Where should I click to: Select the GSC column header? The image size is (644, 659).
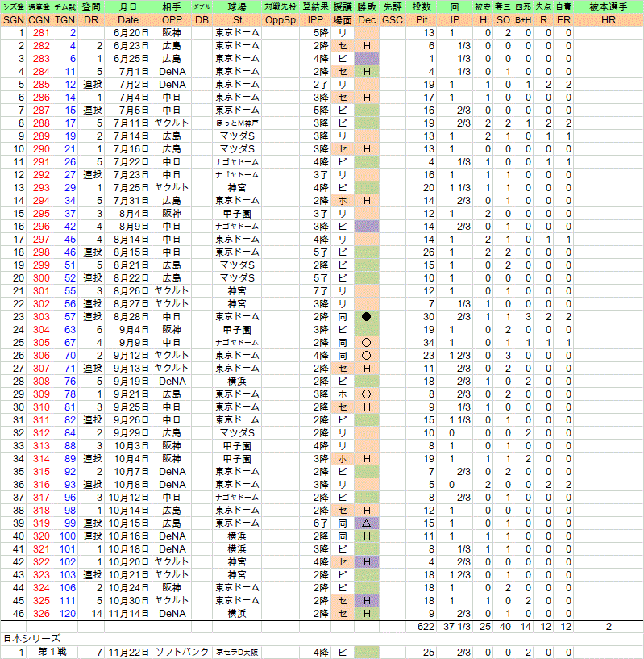click(x=393, y=20)
